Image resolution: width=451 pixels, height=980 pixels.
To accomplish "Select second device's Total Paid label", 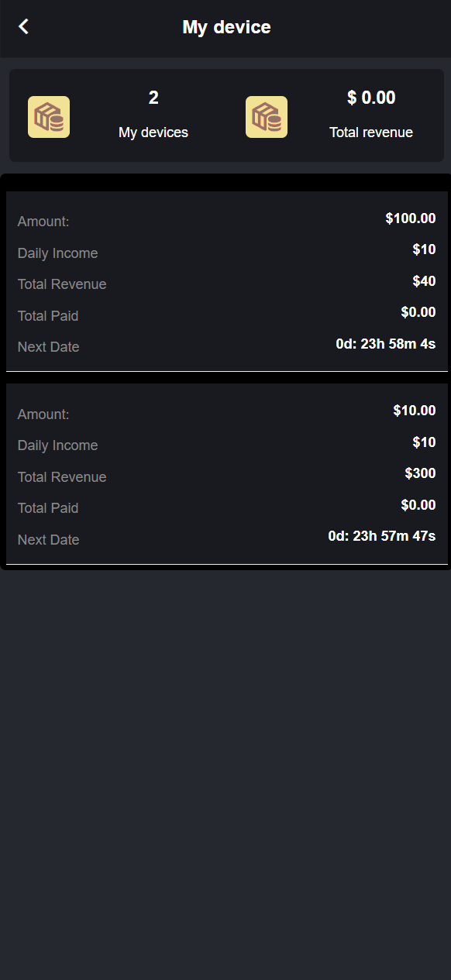I will (x=48, y=508).
